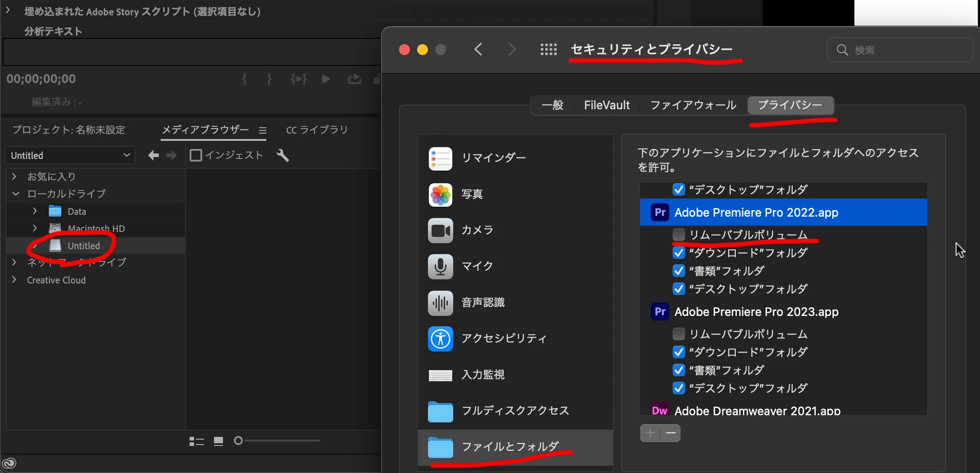Switch to the Firewall tab

[693, 105]
